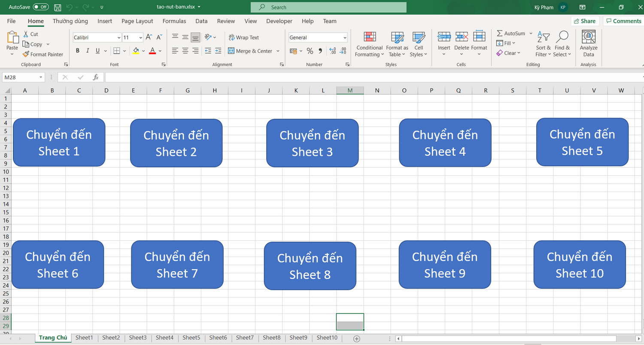Open the Sheet5 worksheet tab
This screenshot has height=345, width=644.
click(x=191, y=338)
